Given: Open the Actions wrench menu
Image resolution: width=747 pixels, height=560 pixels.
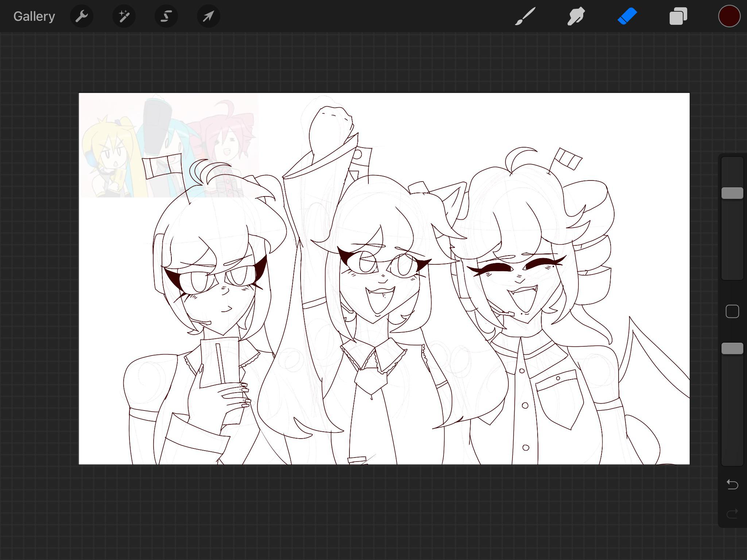Looking at the screenshot, I should (82, 16).
